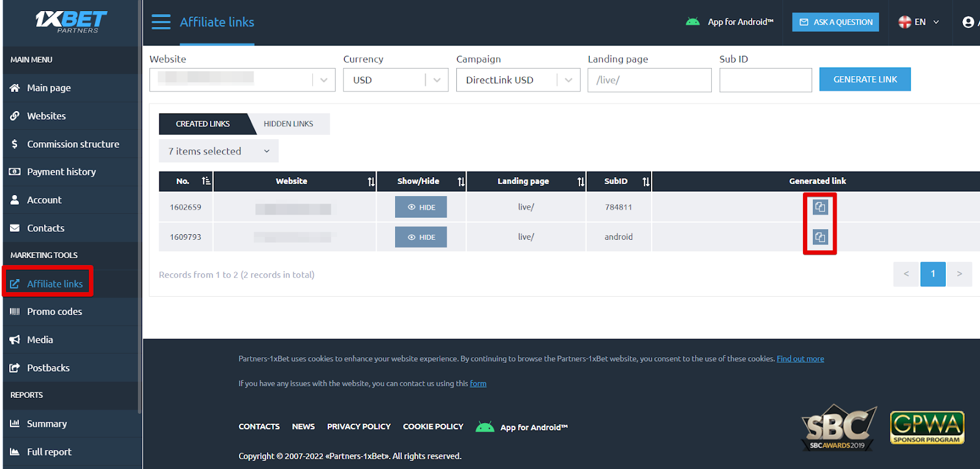Click into the Sub ID field
This screenshot has width=980, height=469.
pos(765,80)
